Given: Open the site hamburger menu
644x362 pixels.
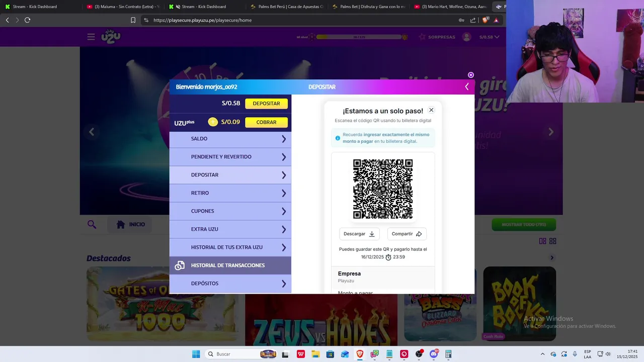Looking at the screenshot, I should (91, 37).
